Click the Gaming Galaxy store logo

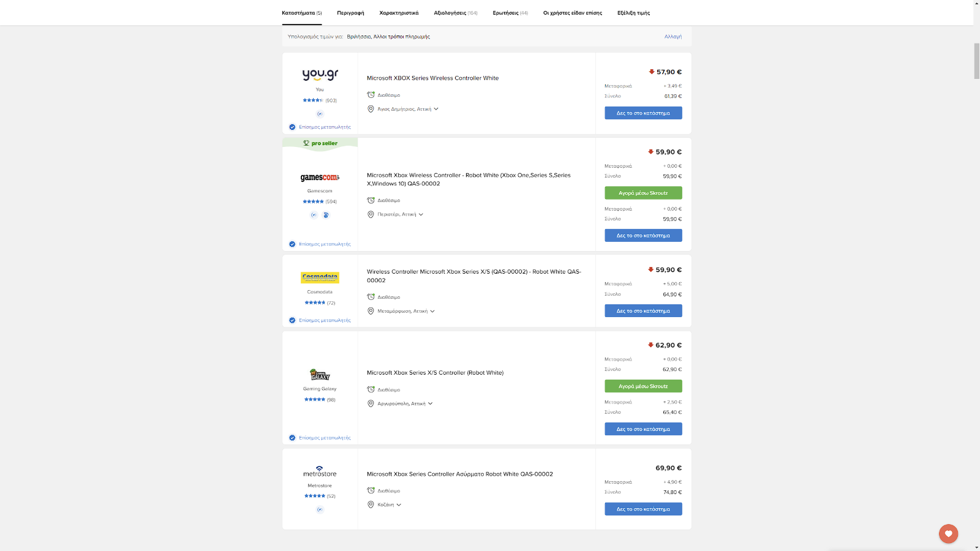[320, 375]
